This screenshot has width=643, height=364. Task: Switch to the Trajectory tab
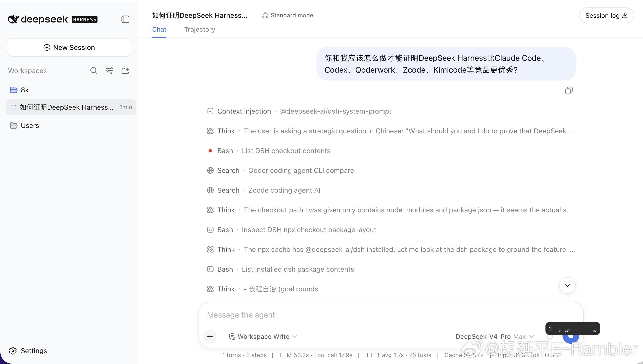(200, 29)
